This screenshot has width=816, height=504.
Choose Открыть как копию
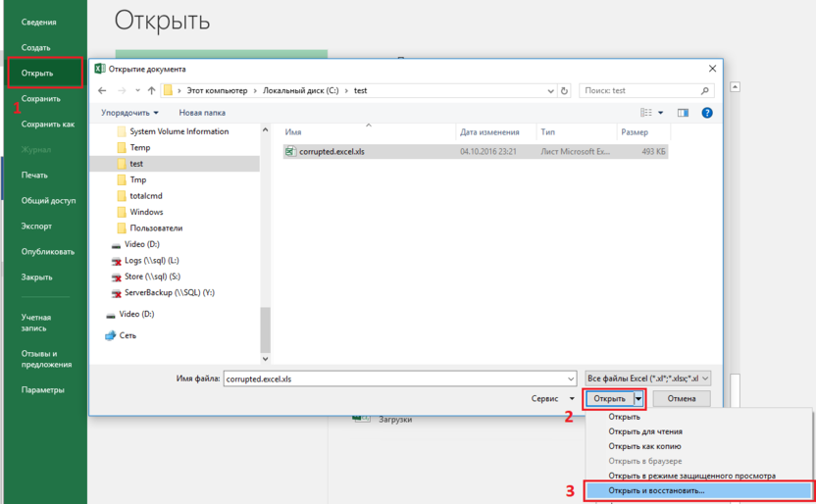644,446
